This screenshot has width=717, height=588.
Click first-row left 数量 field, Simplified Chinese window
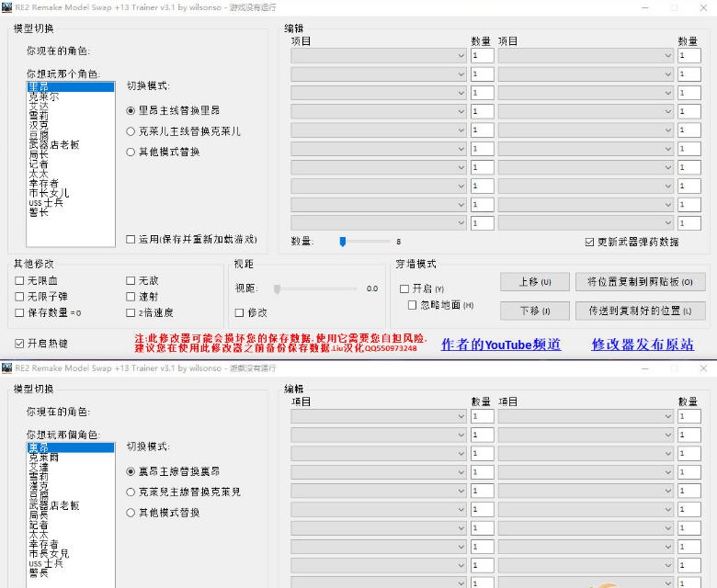(483, 56)
